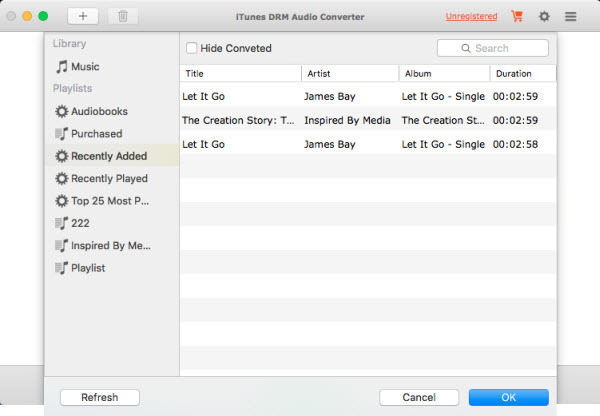Select the playlist named Playlist
Screen dimensions: 600x416
(112, 268)
